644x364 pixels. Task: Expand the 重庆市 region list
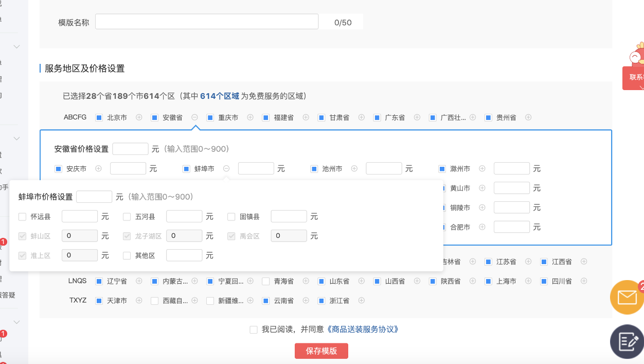tap(250, 117)
